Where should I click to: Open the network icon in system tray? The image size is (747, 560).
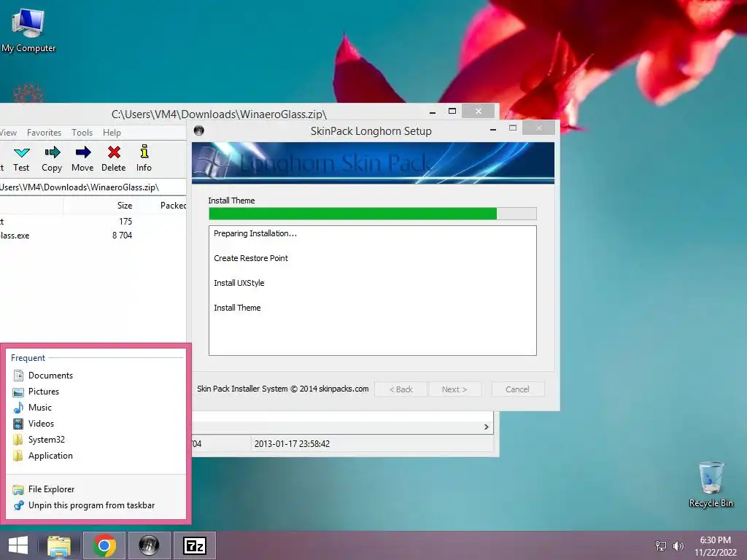pos(661,545)
